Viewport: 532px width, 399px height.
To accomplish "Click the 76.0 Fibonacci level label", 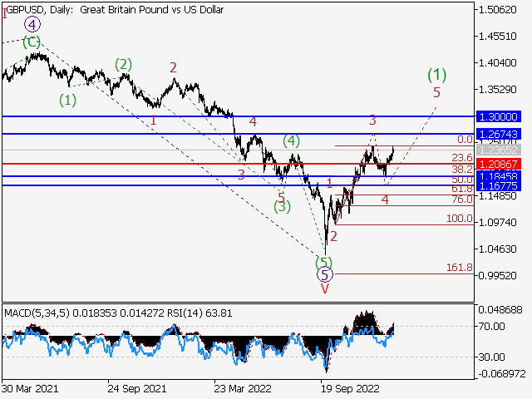I will click(462, 199).
